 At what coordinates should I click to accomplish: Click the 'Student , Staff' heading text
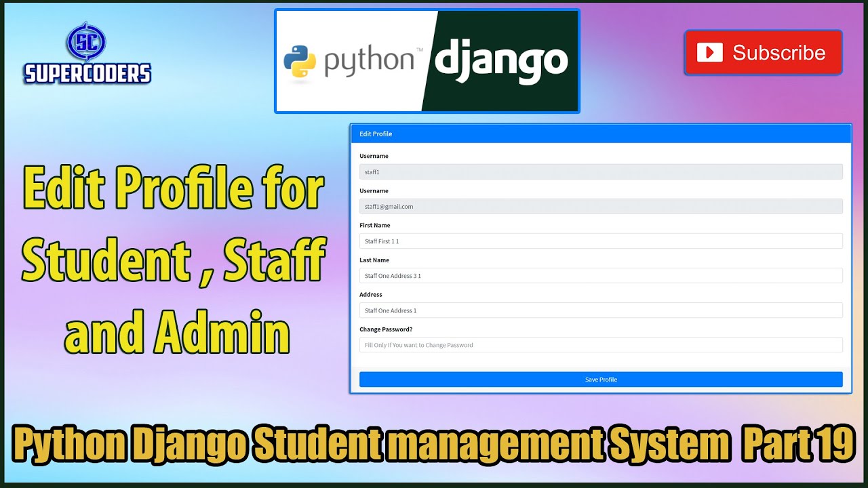click(174, 262)
